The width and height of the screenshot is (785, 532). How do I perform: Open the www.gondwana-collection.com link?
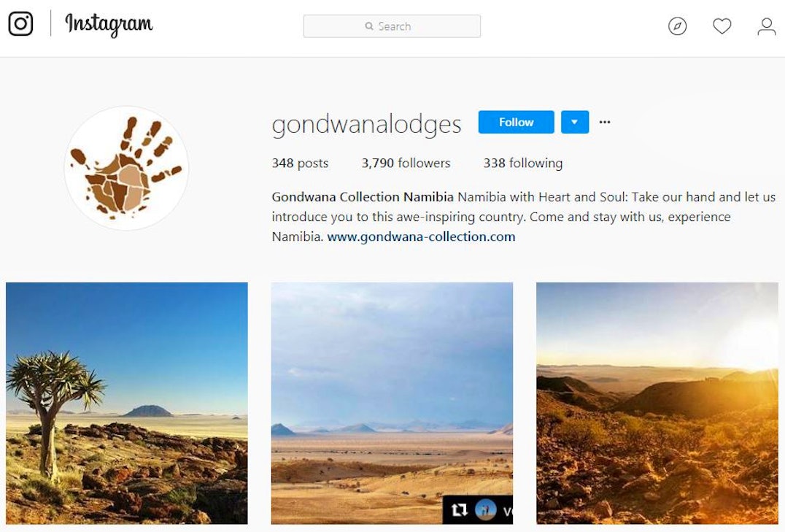point(421,236)
